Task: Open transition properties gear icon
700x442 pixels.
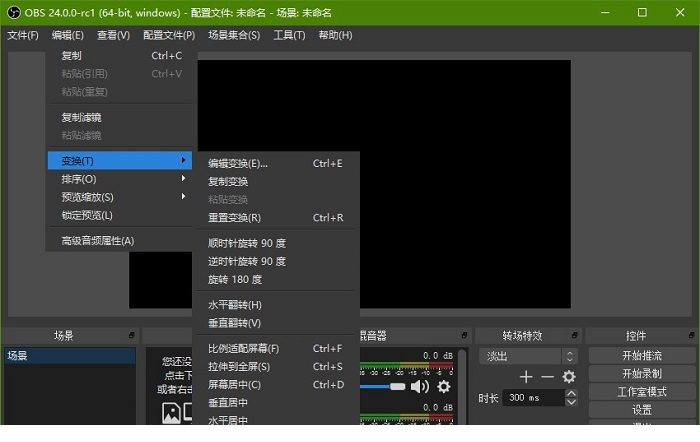Action: pos(569,377)
